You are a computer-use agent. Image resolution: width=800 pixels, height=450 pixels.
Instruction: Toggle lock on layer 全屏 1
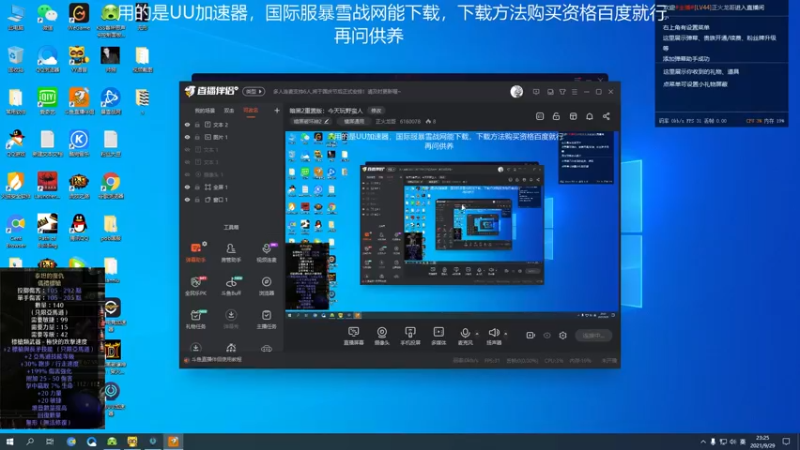click(197, 187)
